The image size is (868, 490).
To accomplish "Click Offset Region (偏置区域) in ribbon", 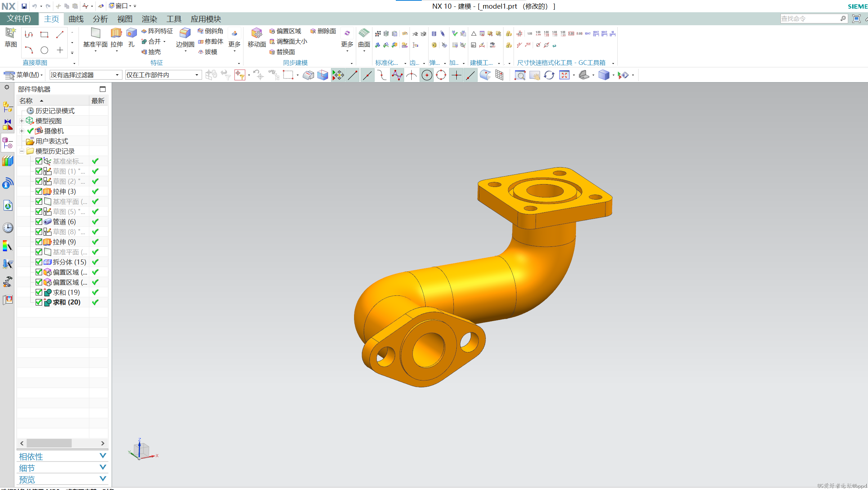I will [285, 31].
